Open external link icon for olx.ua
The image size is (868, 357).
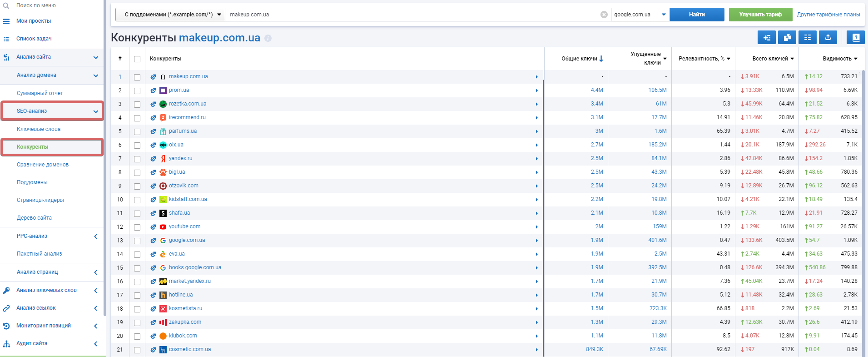pyautogui.click(x=154, y=145)
